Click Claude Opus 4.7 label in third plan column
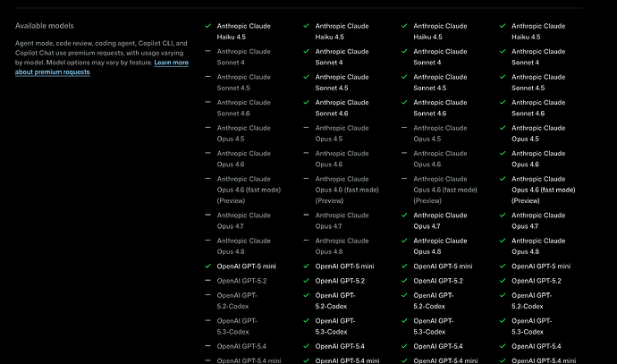This screenshot has height=364, width=617. [440, 221]
